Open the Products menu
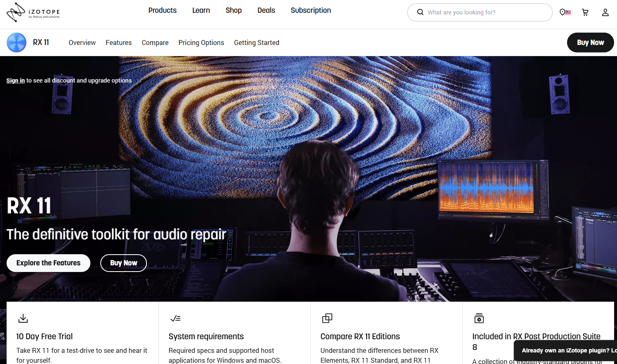 tap(163, 10)
